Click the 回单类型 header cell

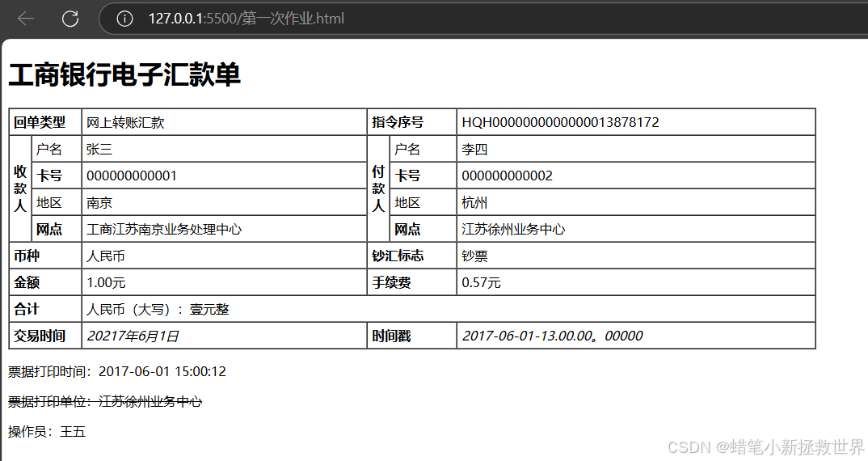[x=45, y=122]
